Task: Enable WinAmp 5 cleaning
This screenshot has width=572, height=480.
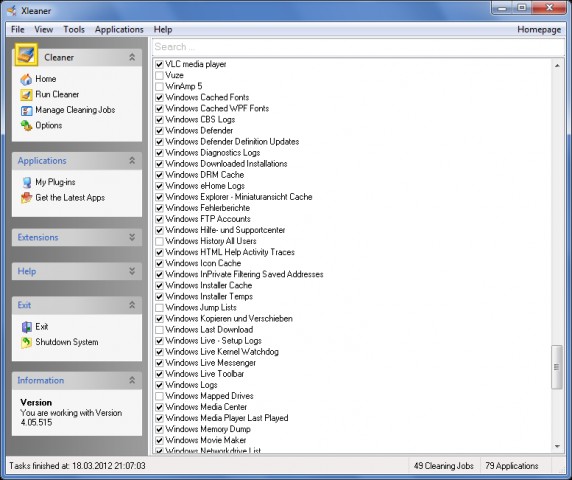Action: click(x=159, y=86)
